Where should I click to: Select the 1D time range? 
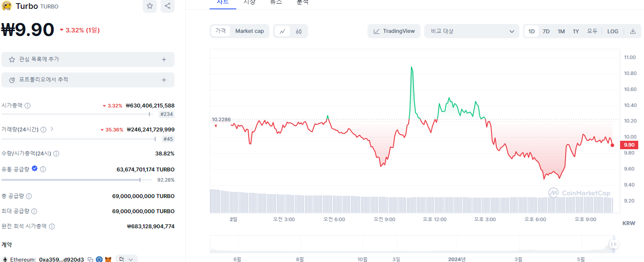click(x=531, y=31)
